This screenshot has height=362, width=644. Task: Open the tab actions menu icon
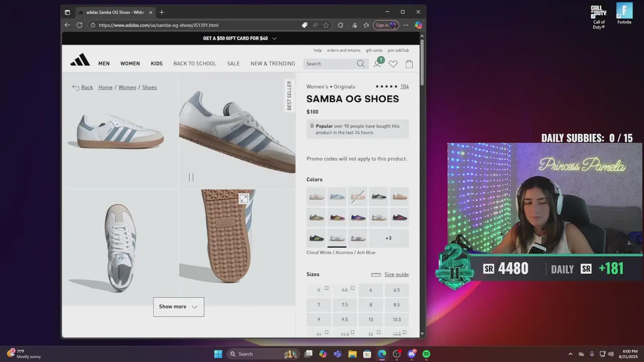click(67, 12)
